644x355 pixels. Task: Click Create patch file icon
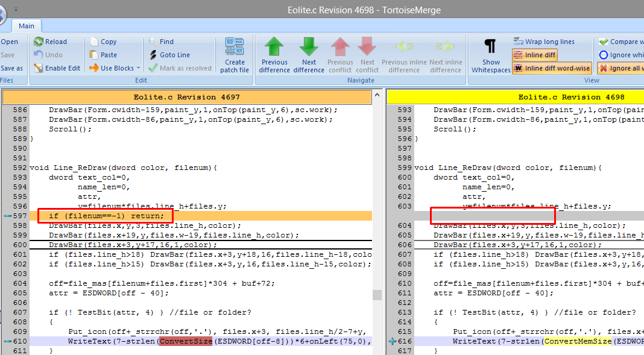[235, 54]
